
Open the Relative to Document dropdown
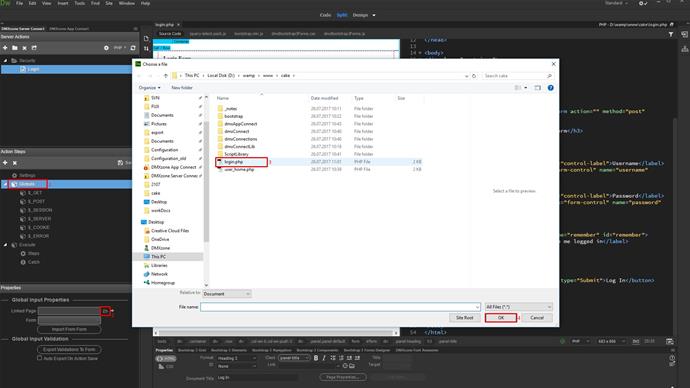[x=227, y=293]
